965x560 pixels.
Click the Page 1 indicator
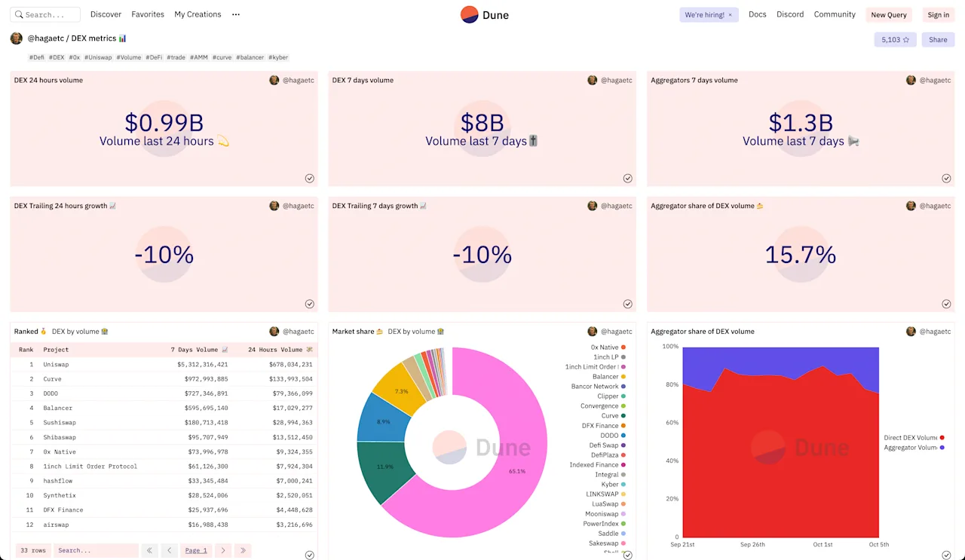197,551
